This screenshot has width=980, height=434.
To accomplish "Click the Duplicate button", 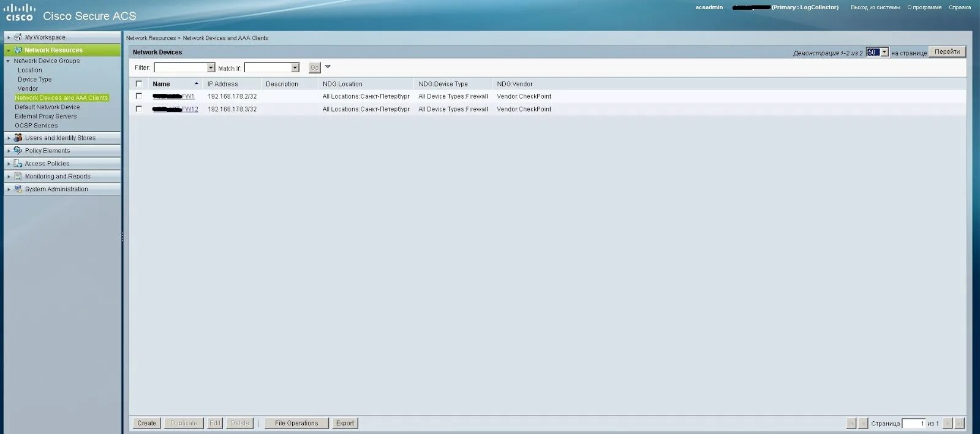I will tap(184, 424).
